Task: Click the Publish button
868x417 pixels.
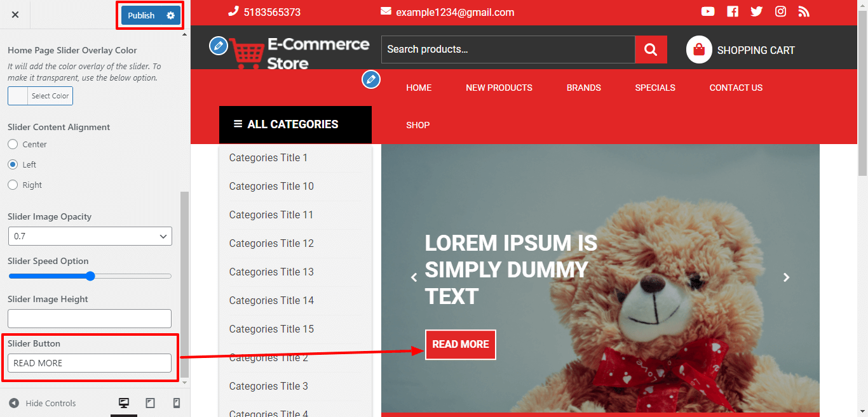Action: click(141, 15)
